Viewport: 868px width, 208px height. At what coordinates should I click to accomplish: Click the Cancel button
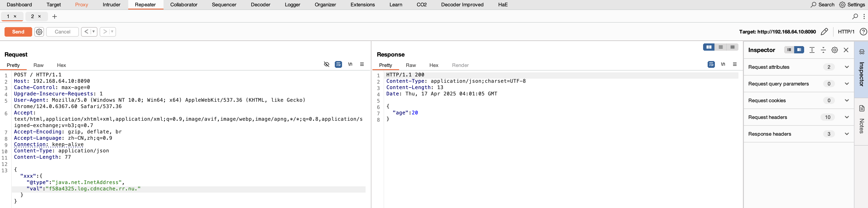tap(62, 32)
